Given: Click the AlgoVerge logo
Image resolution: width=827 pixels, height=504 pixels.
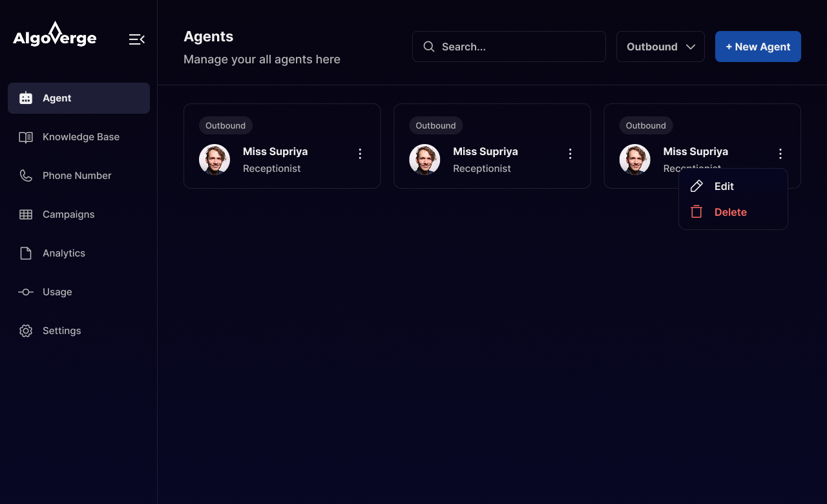Looking at the screenshot, I should click(55, 36).
